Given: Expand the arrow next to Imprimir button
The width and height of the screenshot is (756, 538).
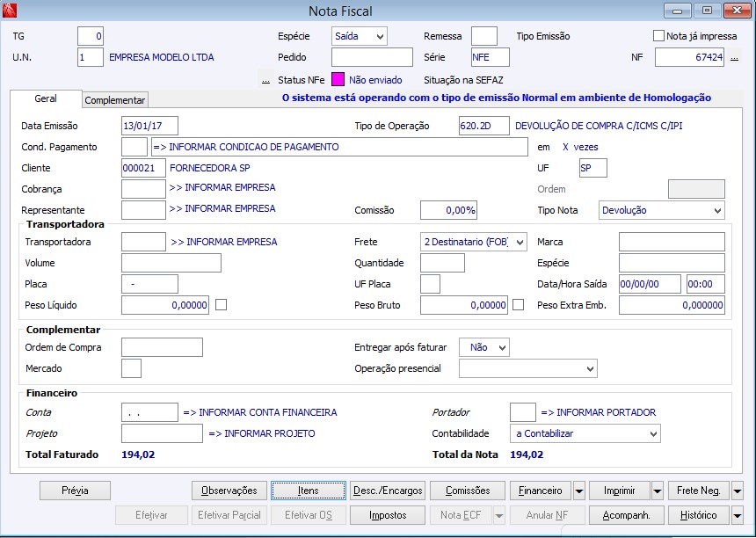Looking at the screenshot, I should coord(658,491).
